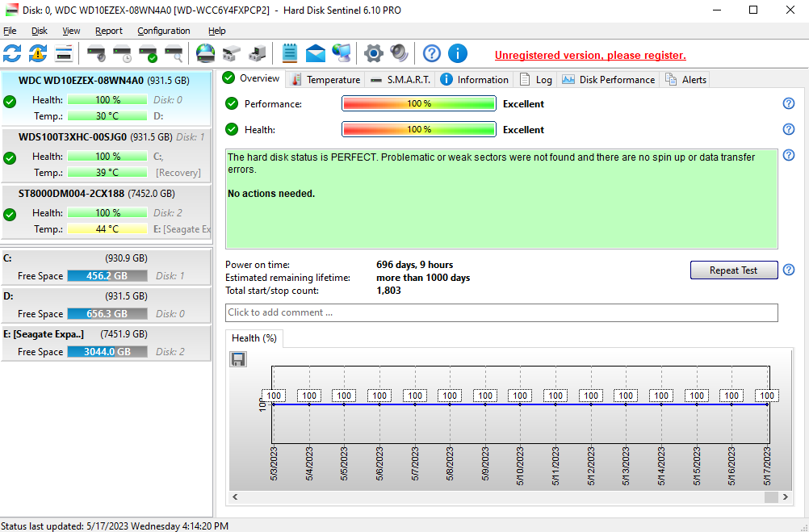Click the comment input field

pos(501,312)
